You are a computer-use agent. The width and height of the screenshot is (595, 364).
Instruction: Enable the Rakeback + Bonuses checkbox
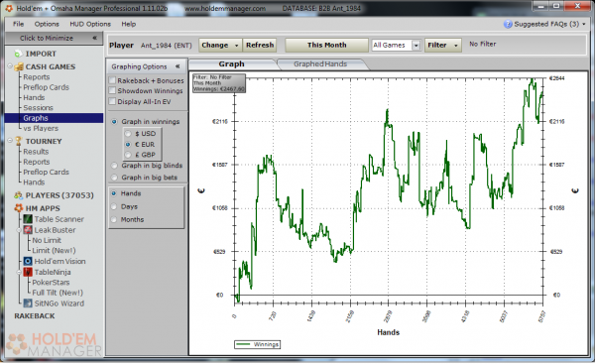click(112, 80)
